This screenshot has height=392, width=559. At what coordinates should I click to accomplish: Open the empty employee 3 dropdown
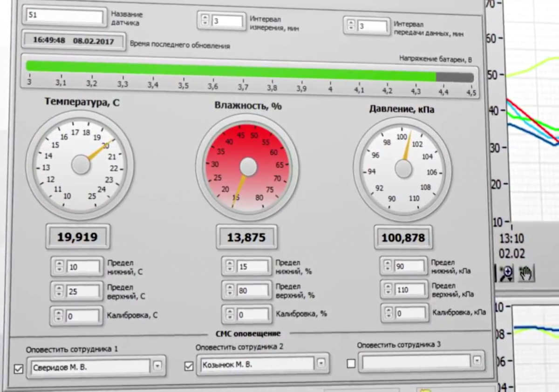pos(476,361)
